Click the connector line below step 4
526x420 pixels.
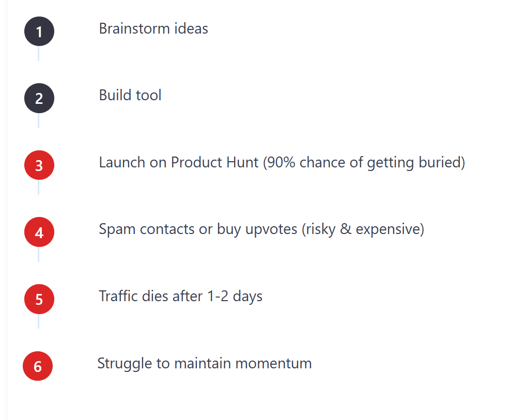tap(38, 255)
